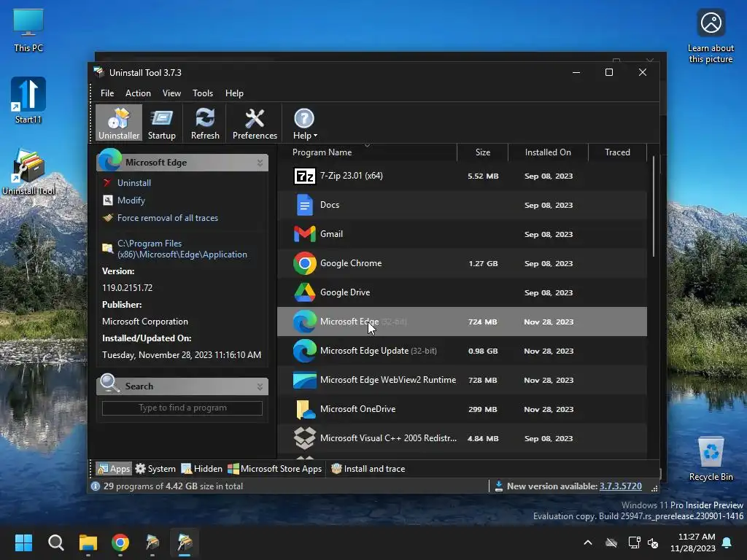
Task: Click Uninstall in the side panel
Action: 134,183
